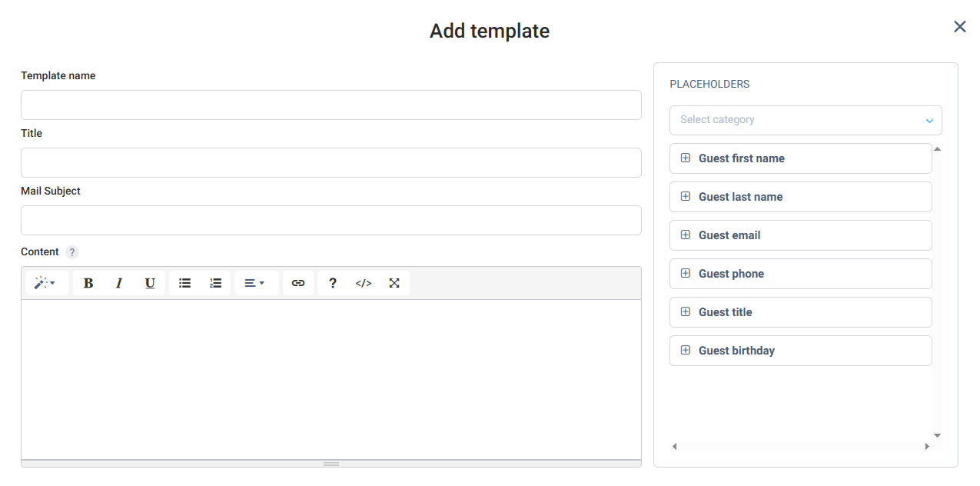Click placeholders scrollbar down arrow

click(937, 435)
